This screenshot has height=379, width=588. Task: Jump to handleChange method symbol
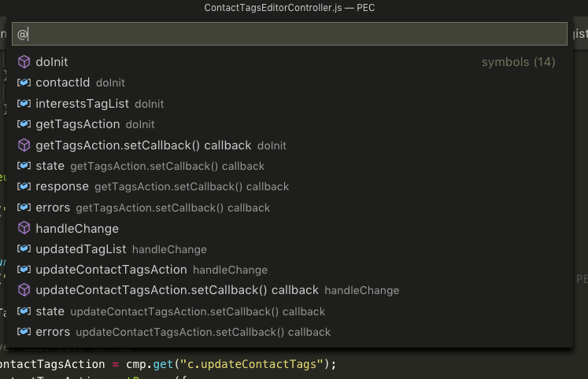pos(290,229)
